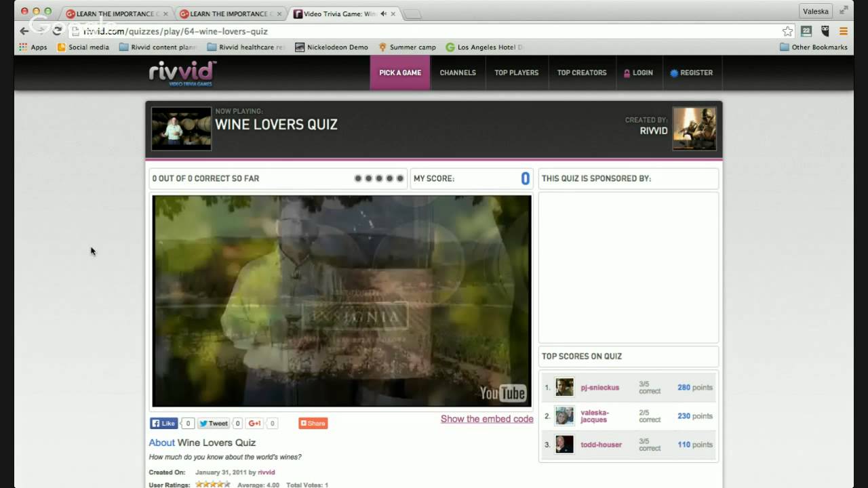Open todd-houser profile link

(x=601, y=445)
